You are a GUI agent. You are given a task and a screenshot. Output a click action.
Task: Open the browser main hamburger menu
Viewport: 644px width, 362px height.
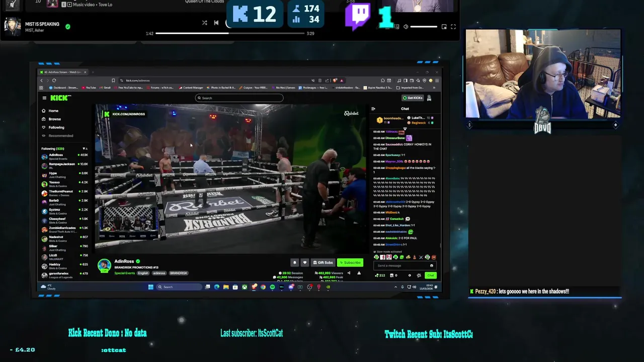click(x=437, y=80)
